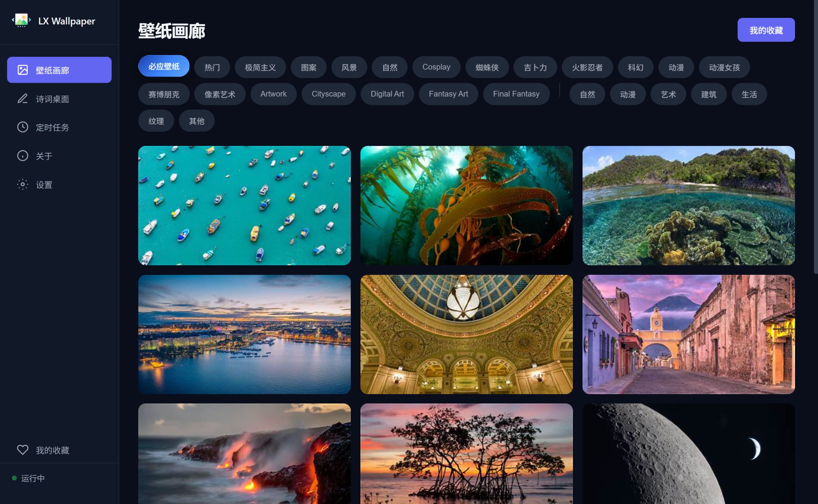Screen dimensions: 818x504
Task: Select the moon close-up wallpaper
Action: point(689,454)
